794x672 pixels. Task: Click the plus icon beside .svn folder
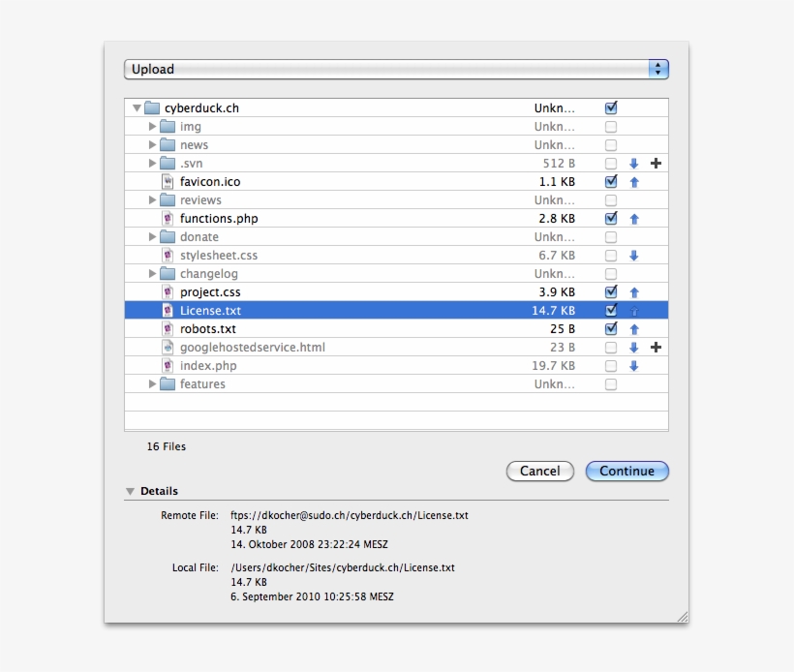(x=657, y=163)
